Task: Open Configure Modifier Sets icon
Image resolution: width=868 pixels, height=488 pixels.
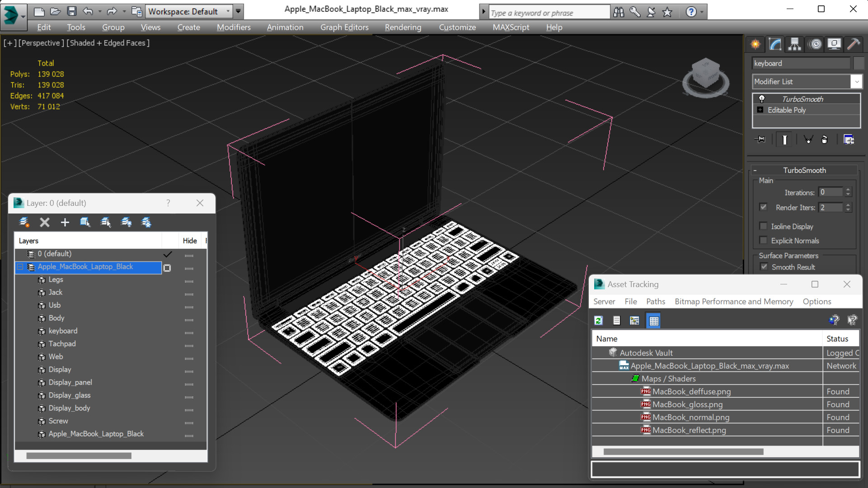Action: (x=849, y=139)
